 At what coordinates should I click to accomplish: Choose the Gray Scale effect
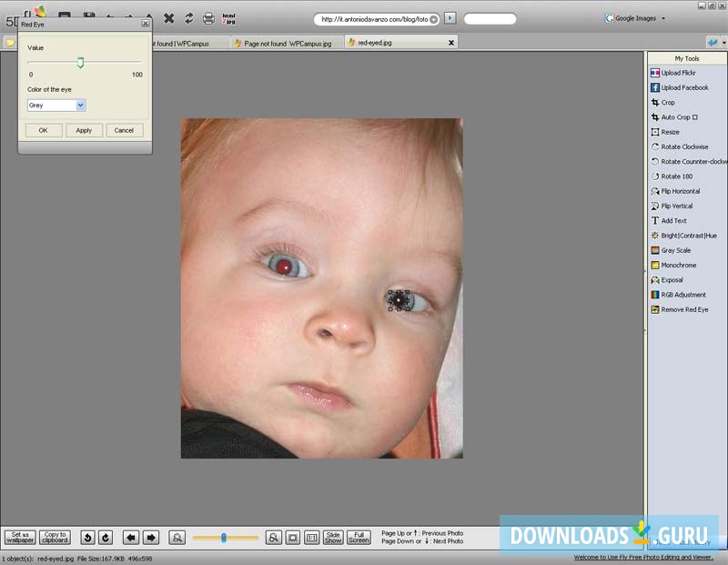coord(675,250)
